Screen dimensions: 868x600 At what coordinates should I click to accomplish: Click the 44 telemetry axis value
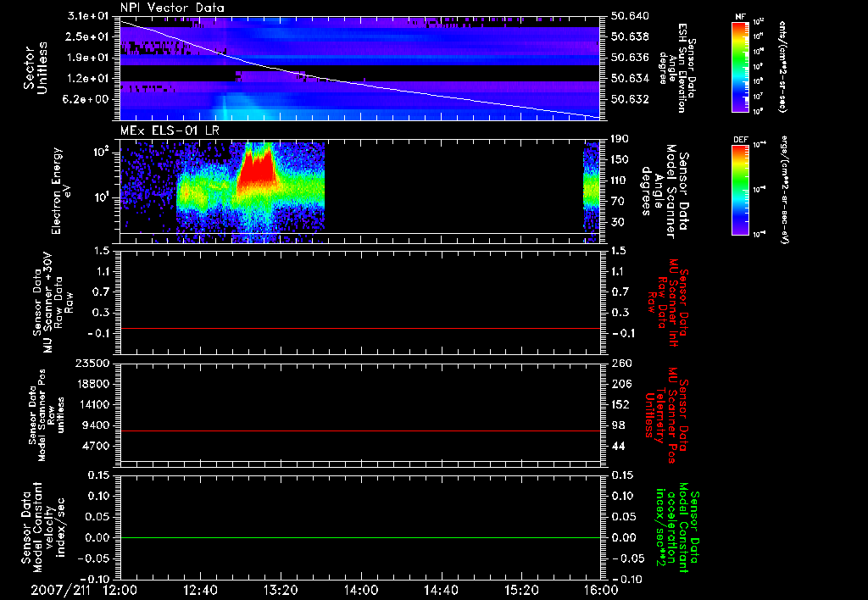(617, 446)
